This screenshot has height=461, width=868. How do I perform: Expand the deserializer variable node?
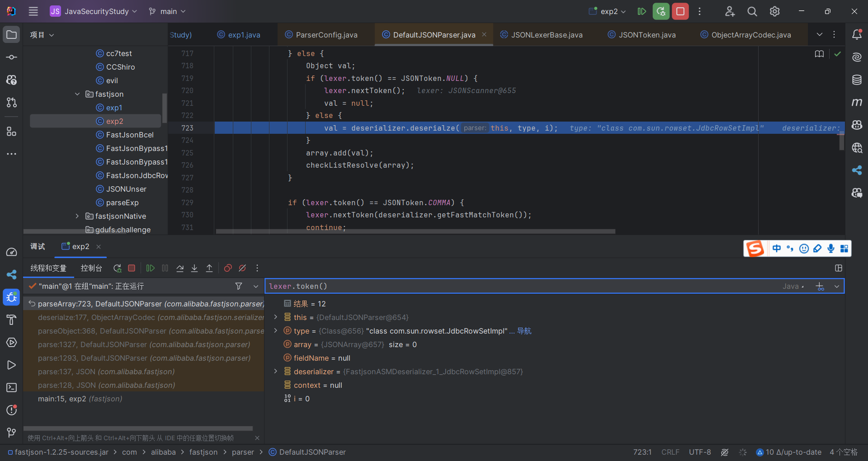point(275,372)
